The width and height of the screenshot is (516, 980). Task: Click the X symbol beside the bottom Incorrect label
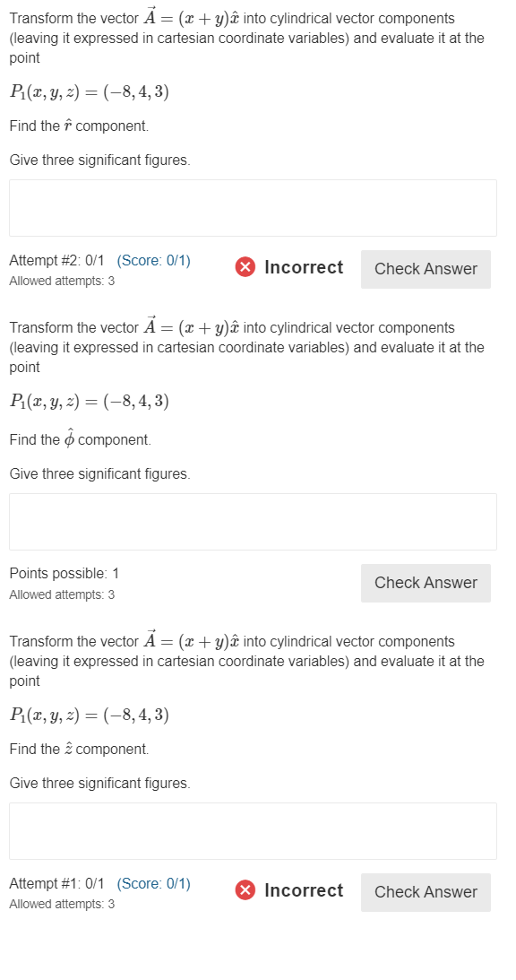[245, 890]
